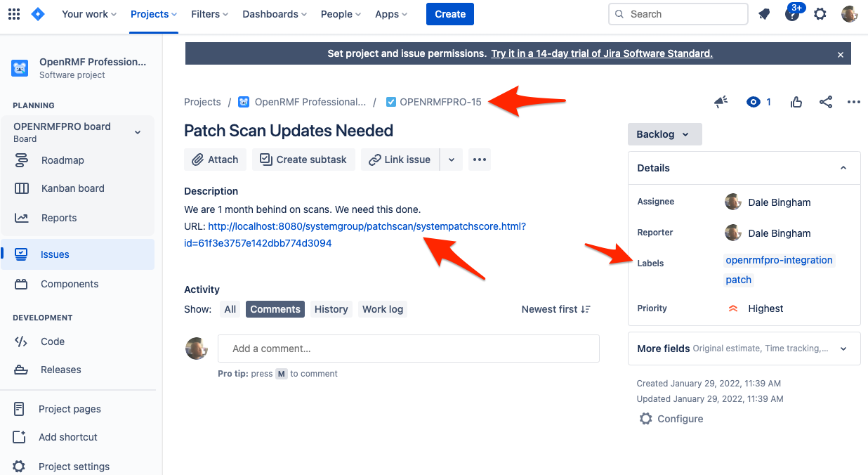Open issue actions three-dot menu top right
Viewport: 868px width, 475px height.
[854, 102]
